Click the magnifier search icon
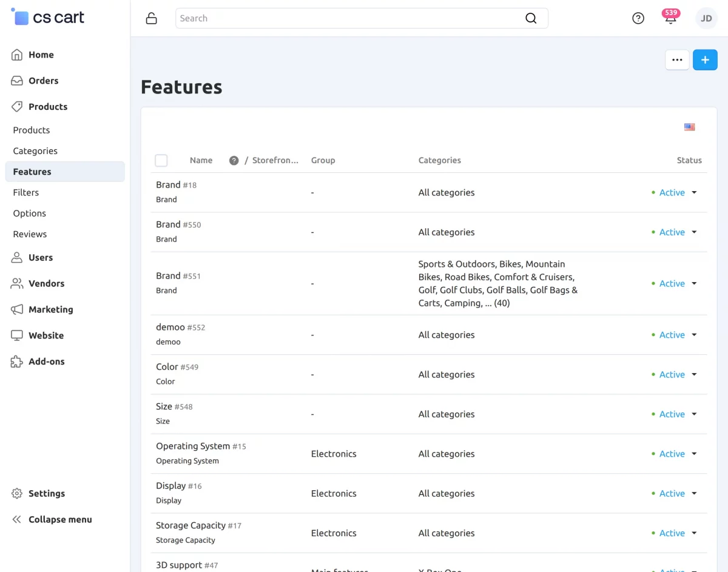The width and height of the screenshot is (728, 572). click(x=531, y=18)
